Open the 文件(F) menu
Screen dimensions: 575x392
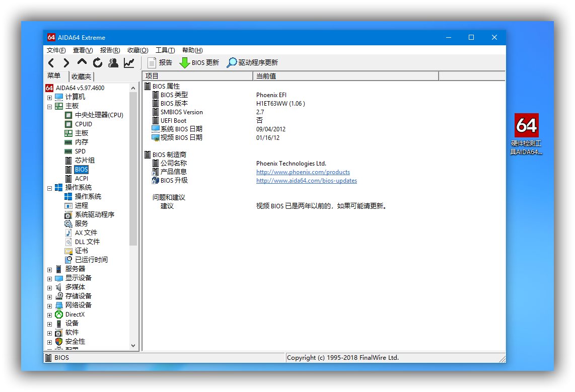(x=56, y=50)
